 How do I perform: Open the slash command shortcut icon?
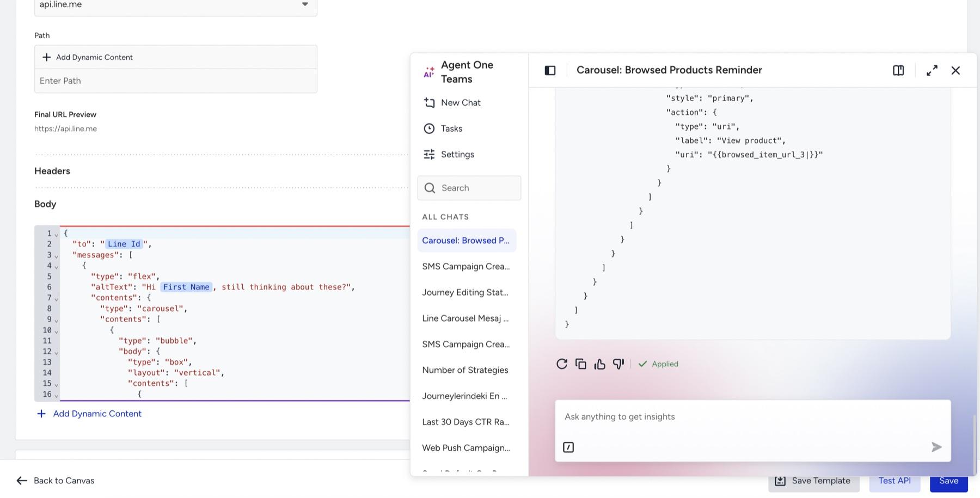point(568,447)
